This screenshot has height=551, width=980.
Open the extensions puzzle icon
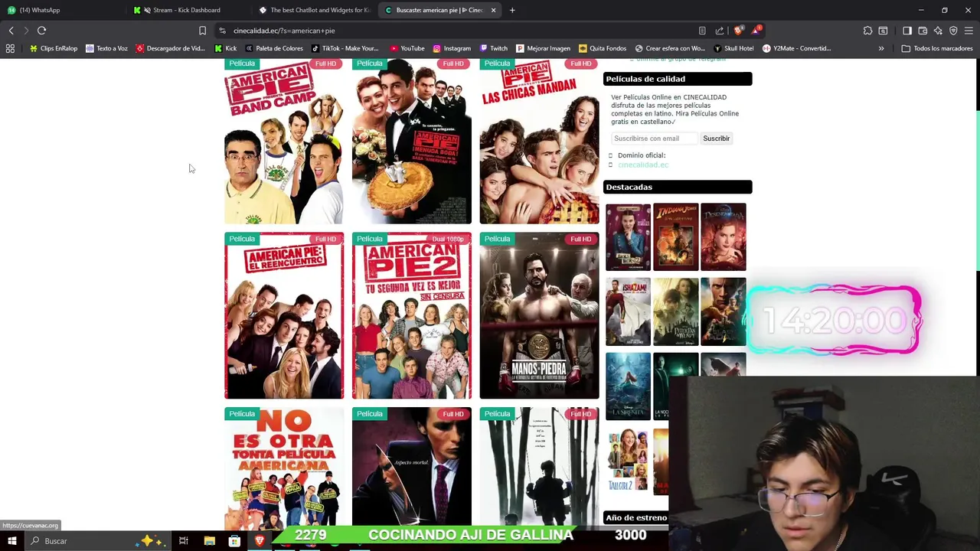(x=867, y=31)
